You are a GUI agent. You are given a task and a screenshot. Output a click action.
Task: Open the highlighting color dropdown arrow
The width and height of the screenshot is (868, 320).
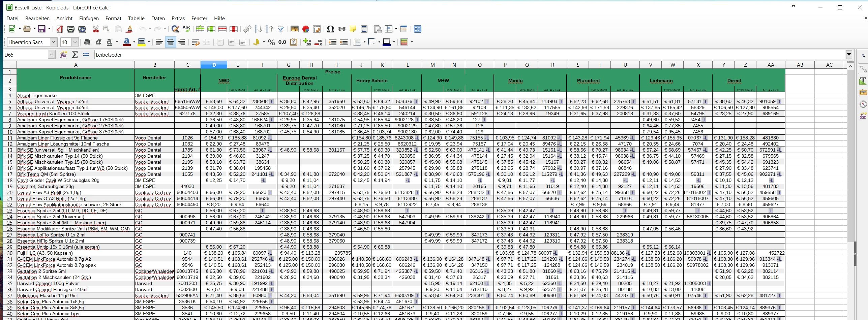[149, 42]
